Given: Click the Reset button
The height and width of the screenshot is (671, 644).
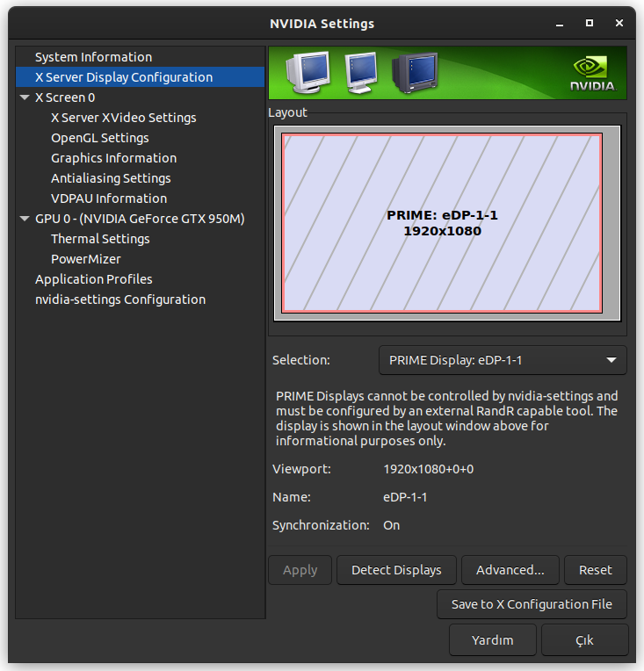Looking at the screenshot, I should click(x=596, y=570).
